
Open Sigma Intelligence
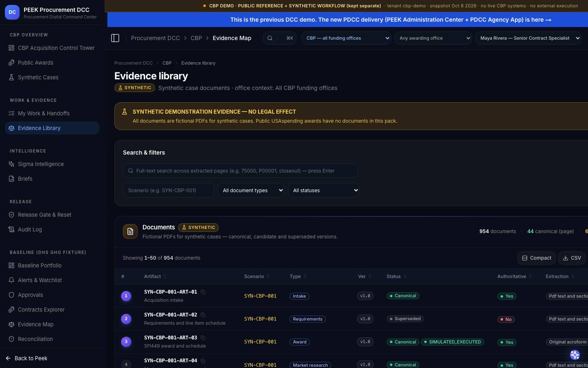52,164
